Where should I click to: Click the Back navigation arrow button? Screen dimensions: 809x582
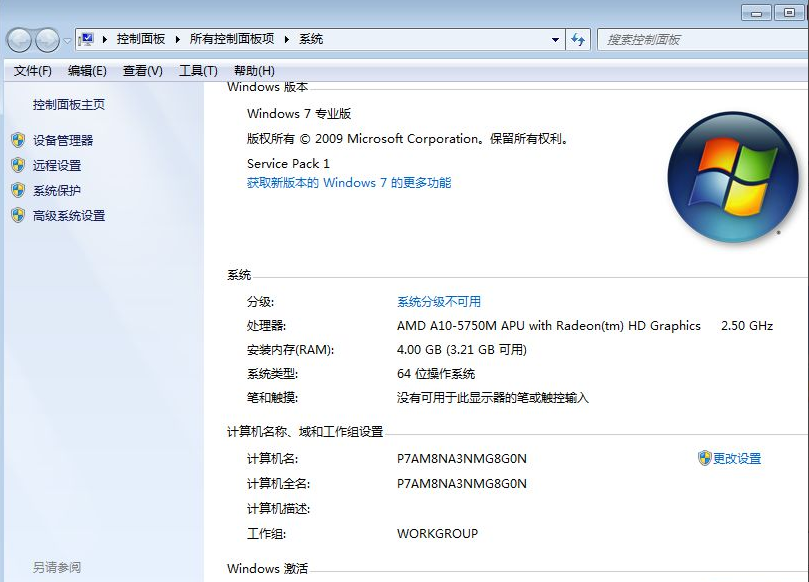(x=20, y=40)
